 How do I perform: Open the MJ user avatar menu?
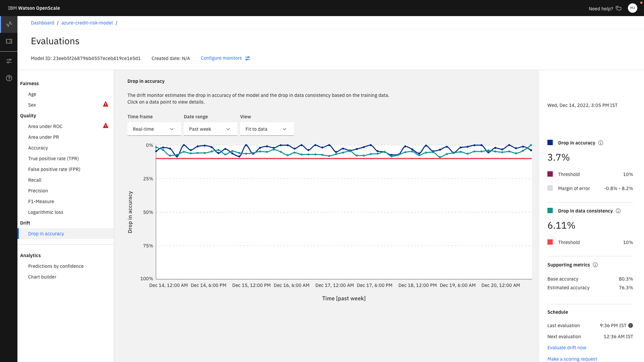tap(632, 8)
